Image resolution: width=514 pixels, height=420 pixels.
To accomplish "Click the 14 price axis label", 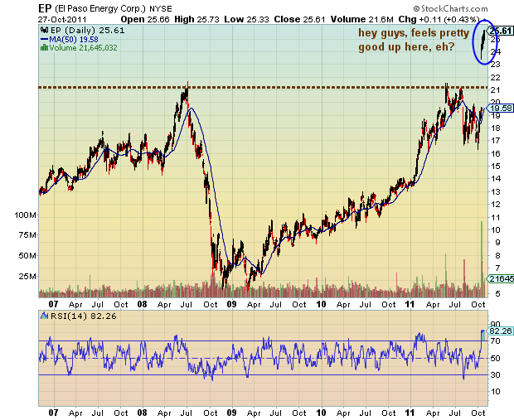I will coord(496,179).
